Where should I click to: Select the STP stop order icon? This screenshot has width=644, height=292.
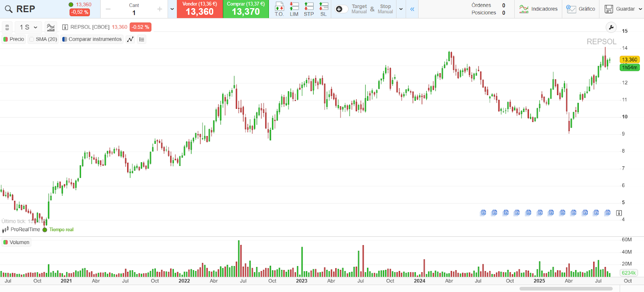click(x=309, y=9)
